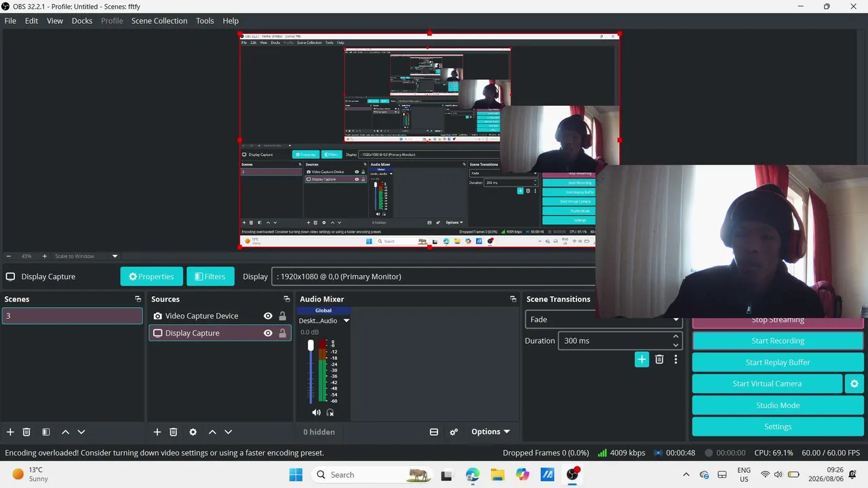Toggle audio monitoring headphone icon for Desktop Audio
The image size is (868, 488).
(x=330, y=412)
